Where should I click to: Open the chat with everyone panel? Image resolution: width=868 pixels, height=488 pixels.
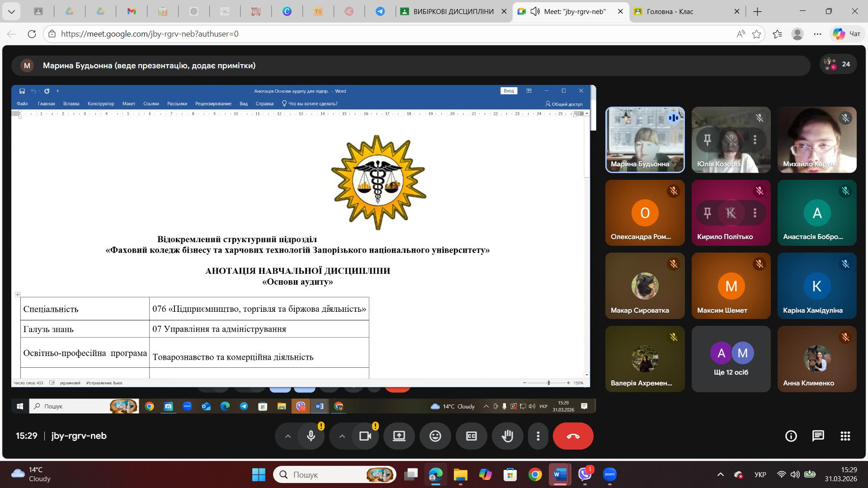point(818,436)
